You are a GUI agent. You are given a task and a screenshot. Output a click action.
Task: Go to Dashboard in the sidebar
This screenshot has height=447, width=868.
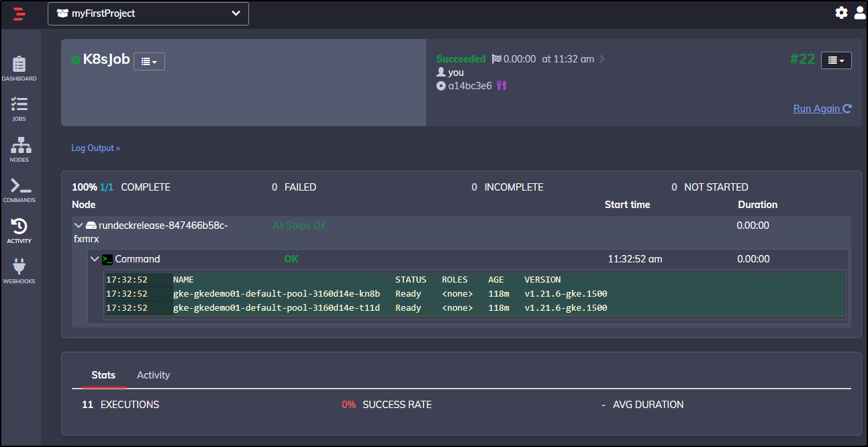point(19,68)
